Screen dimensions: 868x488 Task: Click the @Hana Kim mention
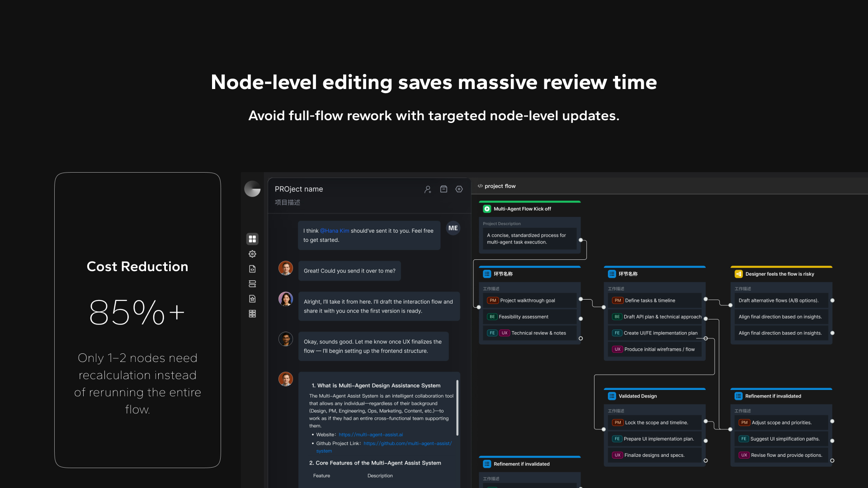pos(335,231)
